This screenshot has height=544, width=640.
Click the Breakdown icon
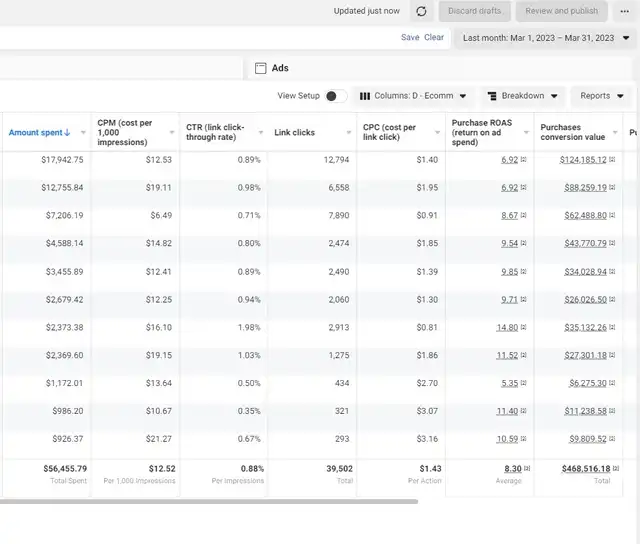(x=492, y=96)
